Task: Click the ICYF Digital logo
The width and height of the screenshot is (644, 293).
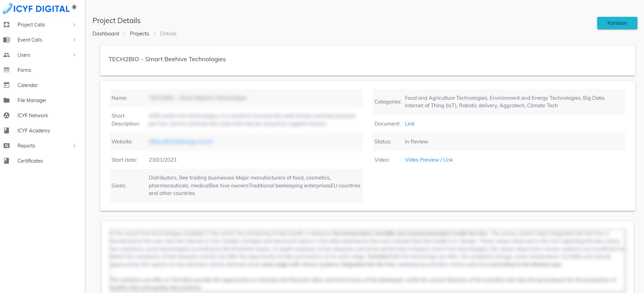Action: [36, 9]
